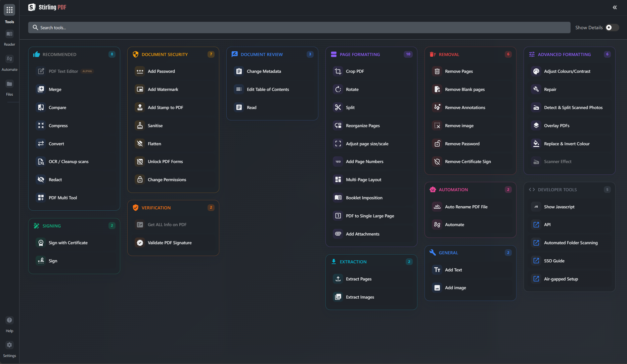Click the Merge tool icon
This screenshot has height=364, width=627.
point(41,89)
